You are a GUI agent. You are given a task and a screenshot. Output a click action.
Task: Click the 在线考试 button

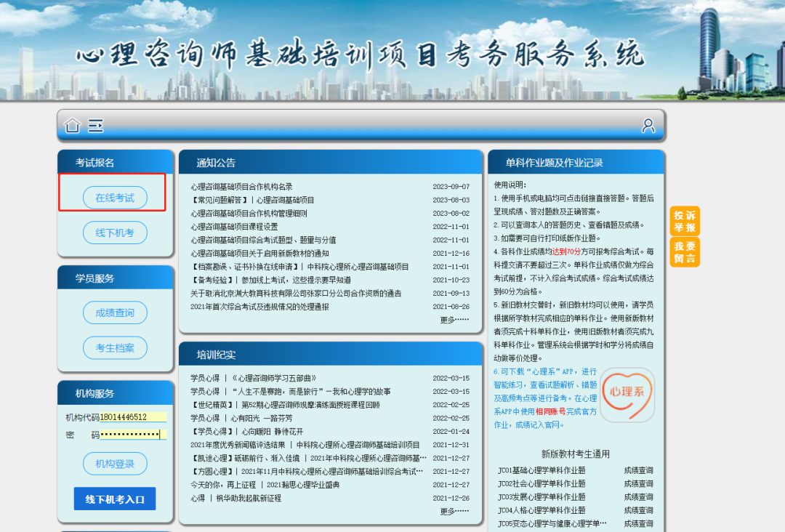click(115, 198)
